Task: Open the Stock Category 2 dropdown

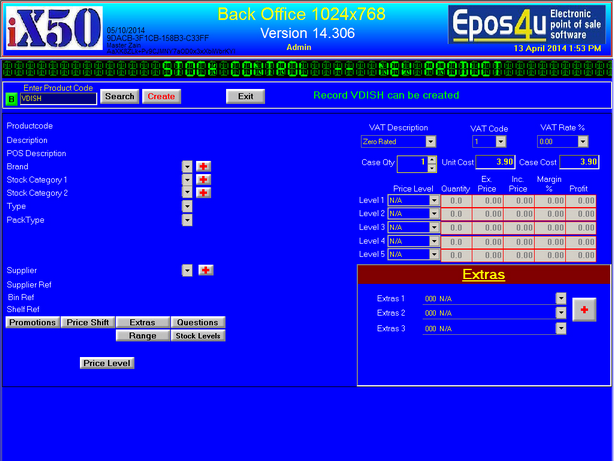Action: click(x=187, y=193)
